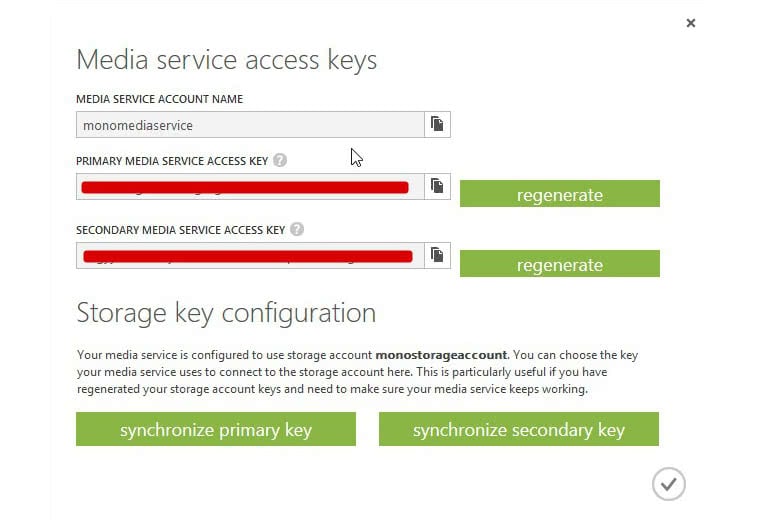760x530 pixels.
Task: Focus the primary access key field
Action: click(x=250, y=186)
